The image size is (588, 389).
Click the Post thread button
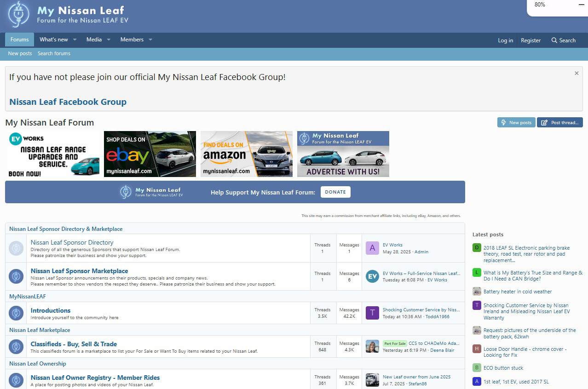(560, 122)
